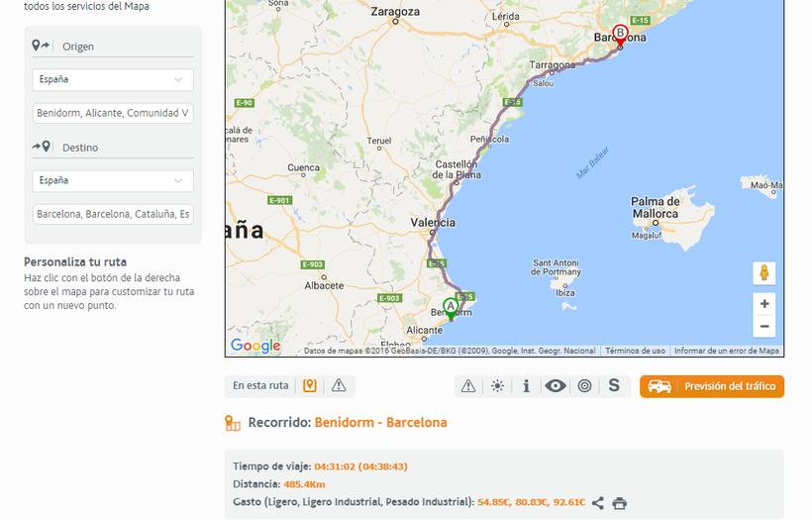The width and height of the screenshot is (812, 520).
Task: Open 'Previsión del tráfico' traffic forecast
Action: [x=712, y=386]
